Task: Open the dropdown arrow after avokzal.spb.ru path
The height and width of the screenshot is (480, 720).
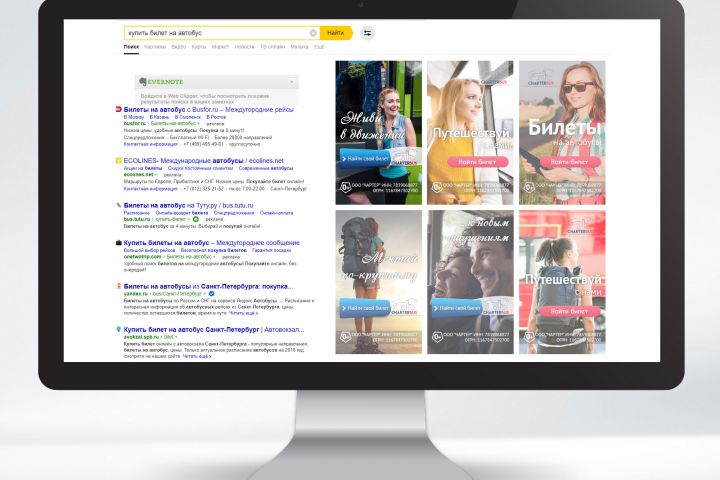Action: click(176, 337)
